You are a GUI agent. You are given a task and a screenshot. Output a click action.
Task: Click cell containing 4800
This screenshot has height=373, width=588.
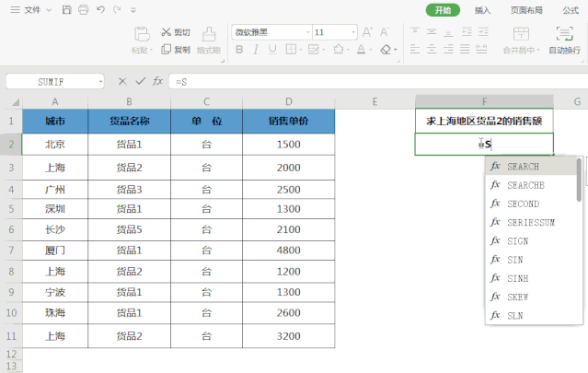click(x=288, y=251)
